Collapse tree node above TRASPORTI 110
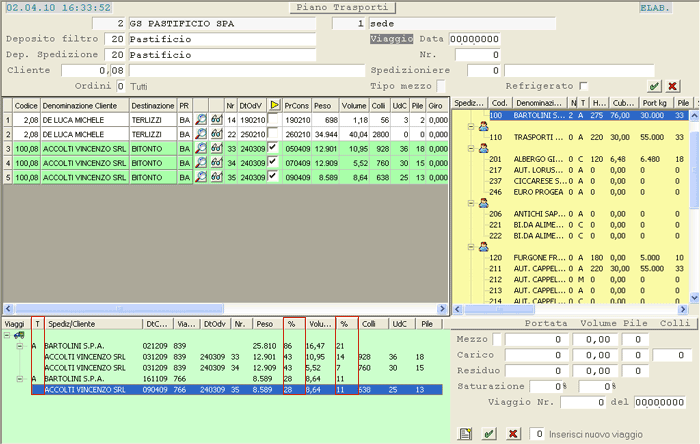700x444 pixels. pos(471,127)
